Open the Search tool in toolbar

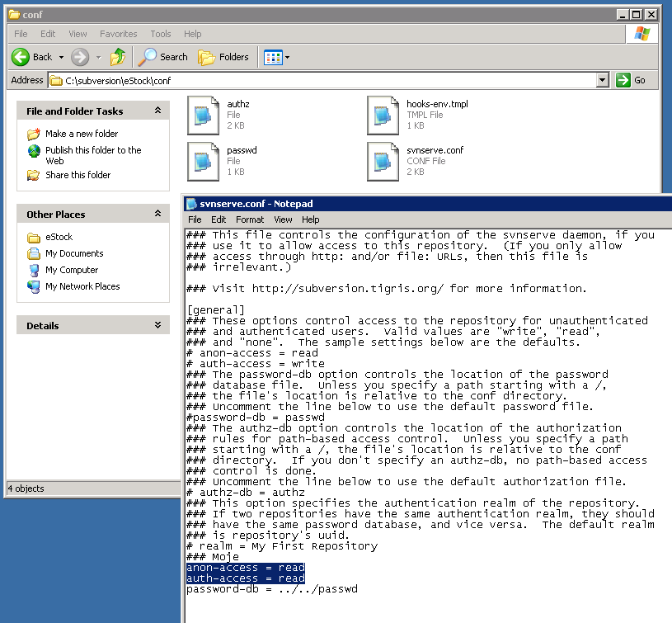pos(163,57)
